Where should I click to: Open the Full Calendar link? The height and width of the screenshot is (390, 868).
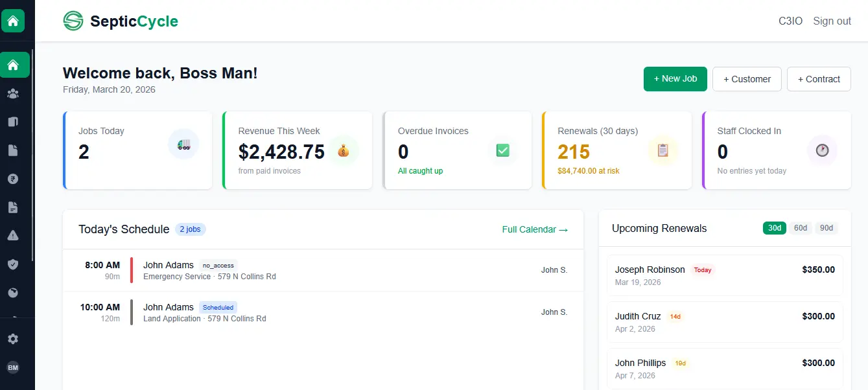(x=534, y=229)
